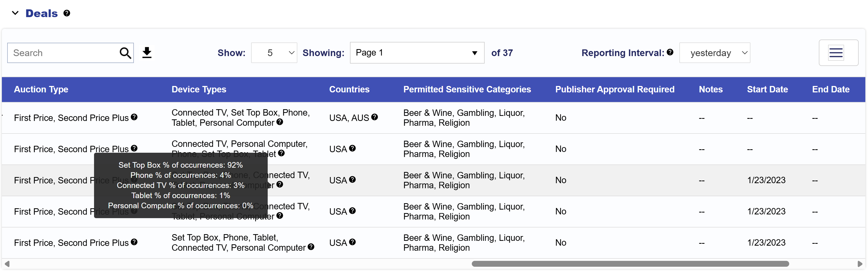Click auction type help icon in first row

coord(134,117)
